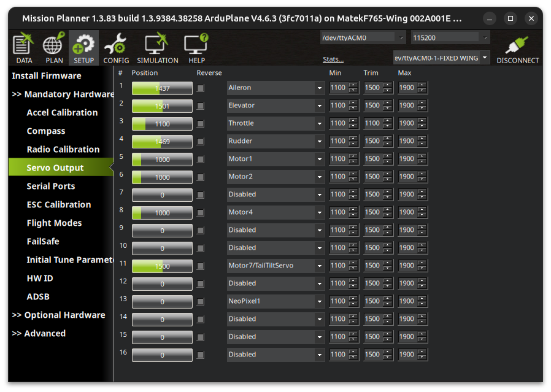Increase Aileron Min with up arrow
The image size is (551, 392).
pyautogui.click(x=353, y=85)
